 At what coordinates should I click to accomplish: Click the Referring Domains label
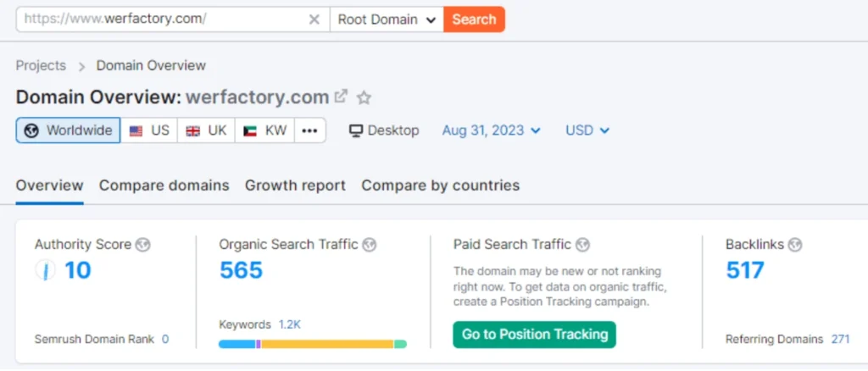[x=775, y=339]
